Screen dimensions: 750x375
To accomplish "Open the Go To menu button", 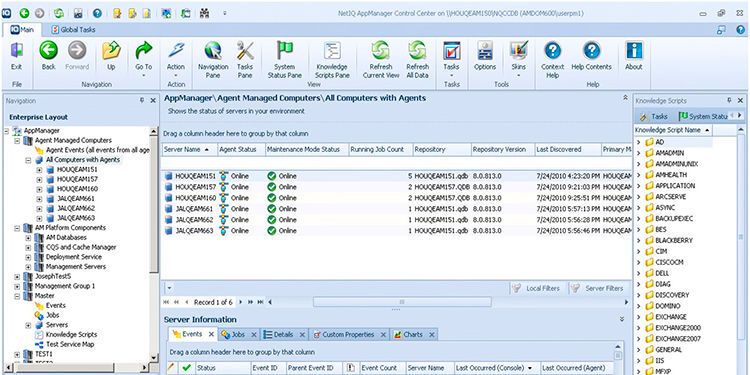I will pyautogui.click(x=143, y=59).
